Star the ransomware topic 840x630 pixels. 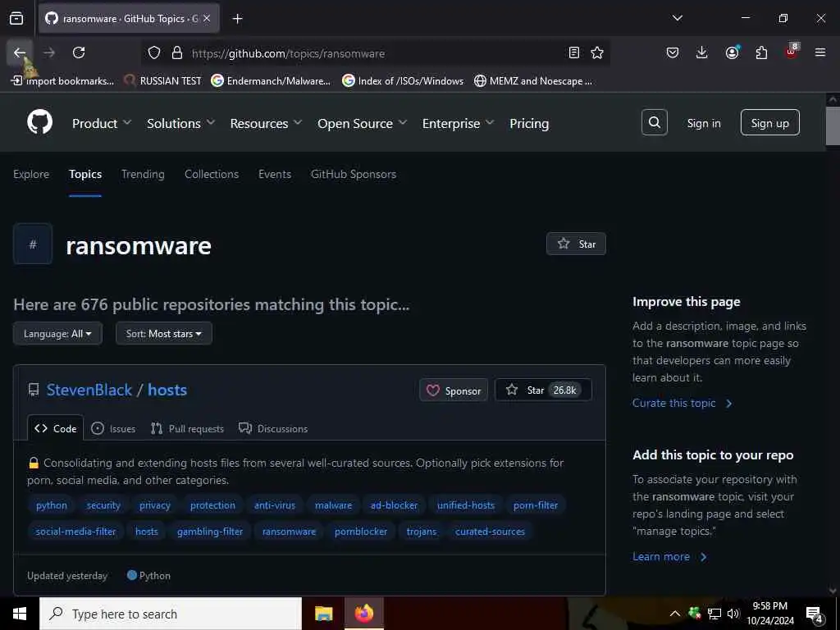tap(576, 244)
